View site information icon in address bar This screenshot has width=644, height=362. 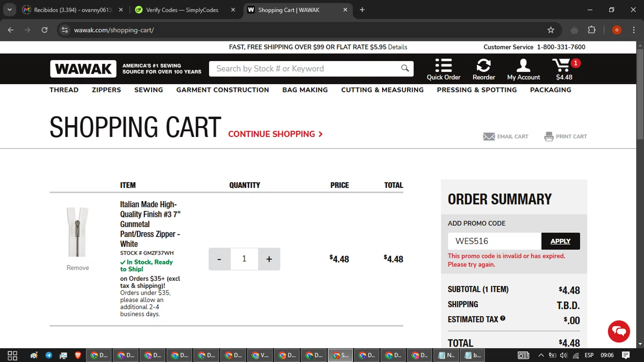click(x=65, y=30)
